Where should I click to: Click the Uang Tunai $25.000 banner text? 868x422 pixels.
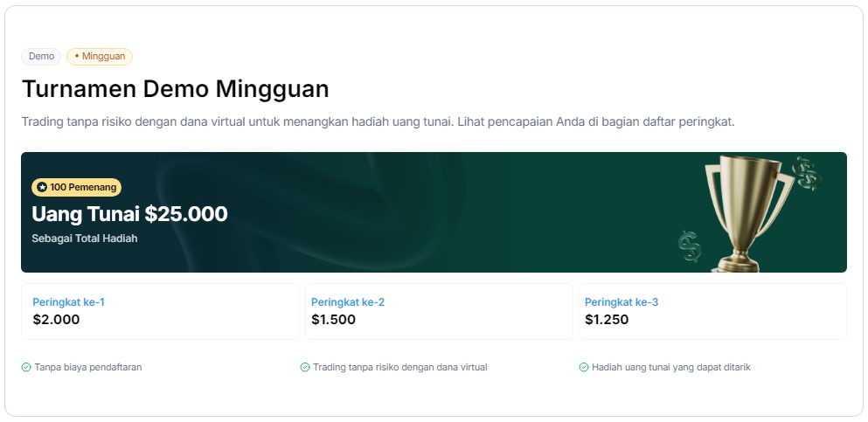coord(129,214)
